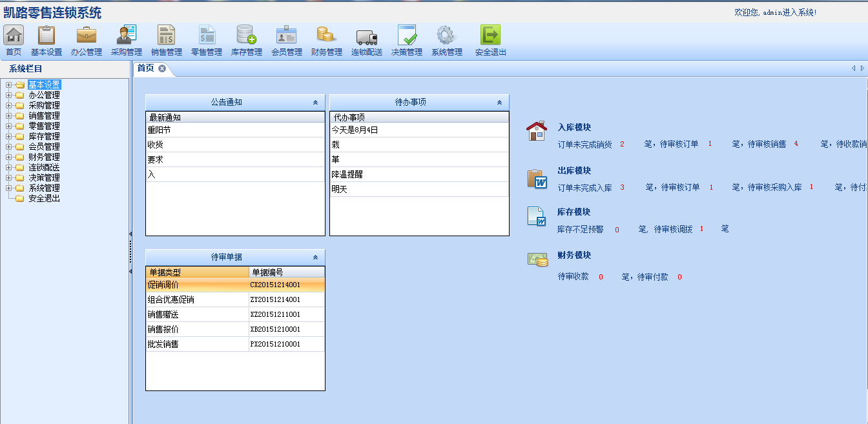The image size is (868, 424).
Task: Select 安全退出 in the sidebar tree
Action: pyautogui.click(x=44, y=198)
